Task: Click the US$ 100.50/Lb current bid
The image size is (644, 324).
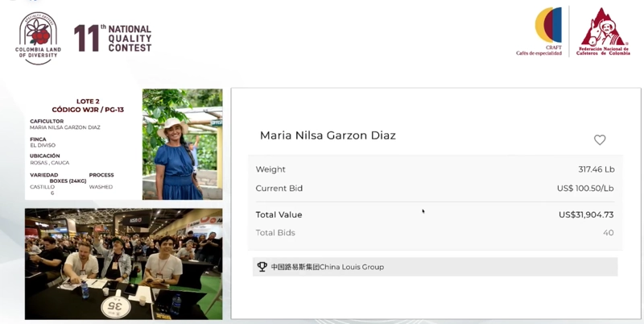Action: [585, 189]
